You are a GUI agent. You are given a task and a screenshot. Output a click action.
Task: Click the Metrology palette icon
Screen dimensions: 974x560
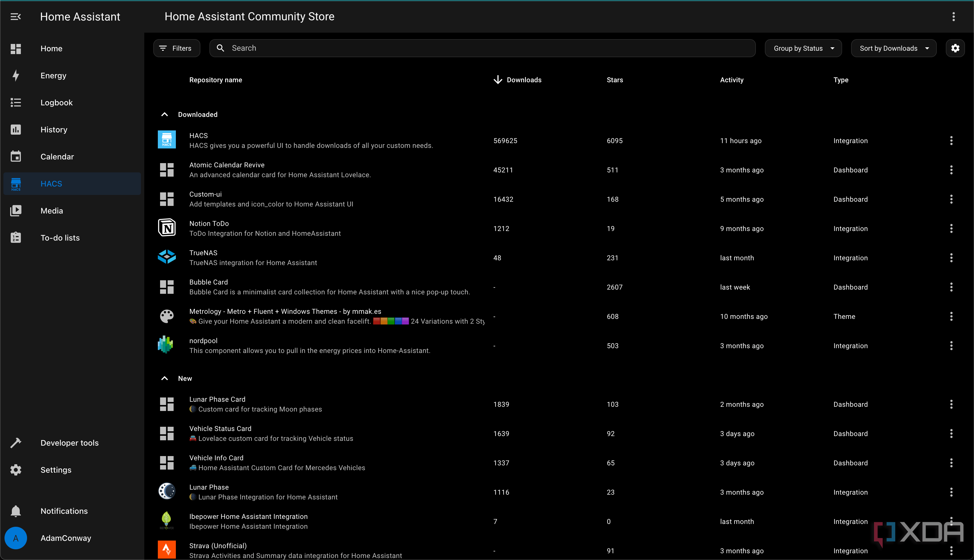(x=167, y=316)
